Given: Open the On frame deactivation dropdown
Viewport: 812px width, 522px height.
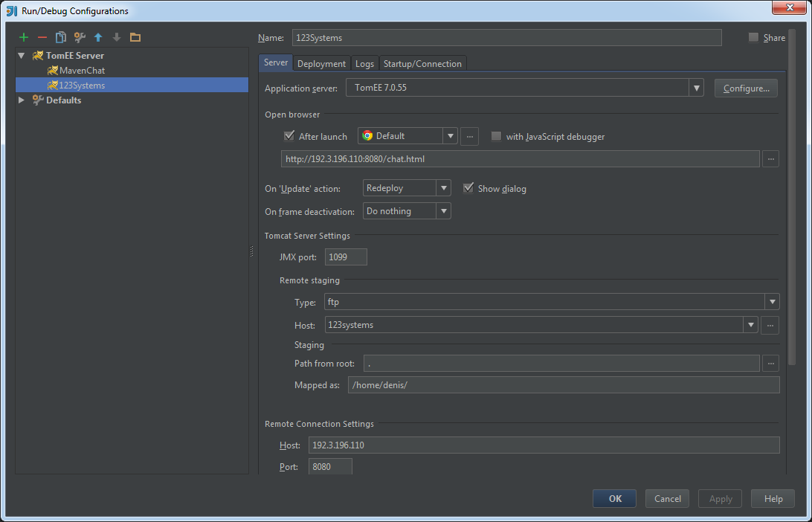Looking at the screenshot, I should point(444,210).
